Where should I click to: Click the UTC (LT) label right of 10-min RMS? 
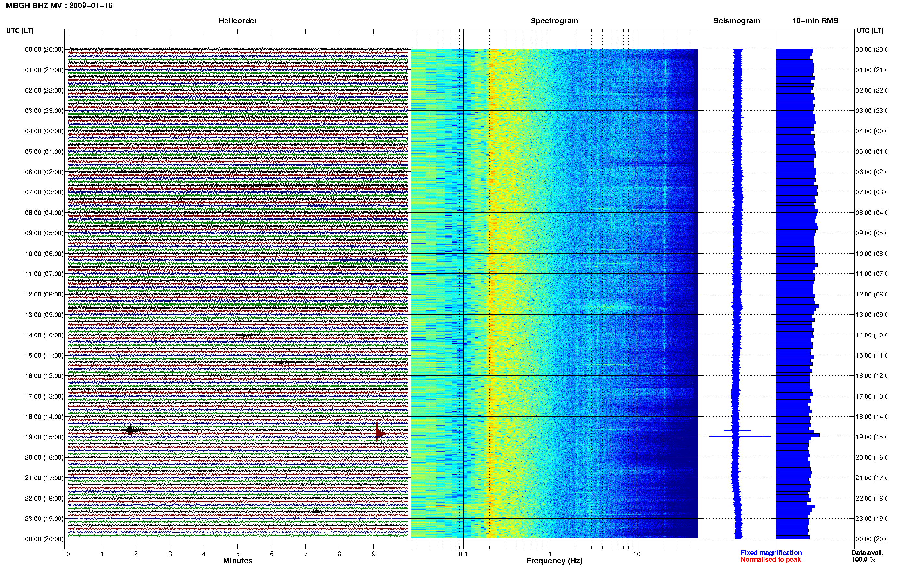[x=870, y=31]
